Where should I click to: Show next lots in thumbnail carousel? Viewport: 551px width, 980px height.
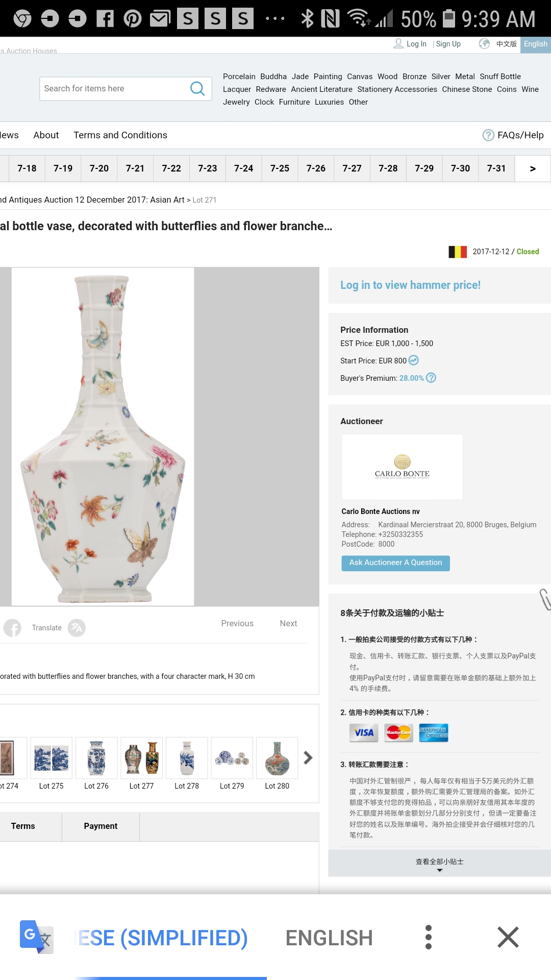pyautogui.click(x=308, y=758)
